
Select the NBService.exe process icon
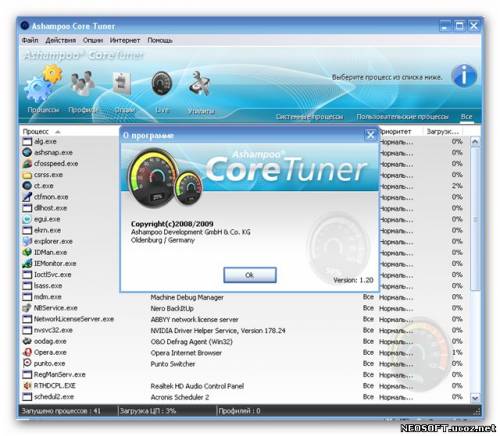pyautogui.click(x=27, y=308)
